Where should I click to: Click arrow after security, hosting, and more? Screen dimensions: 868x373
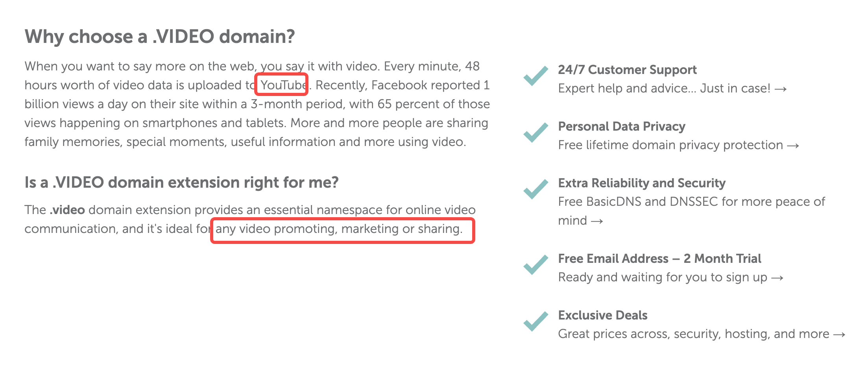pyautogui.click(x=839, y=335)
